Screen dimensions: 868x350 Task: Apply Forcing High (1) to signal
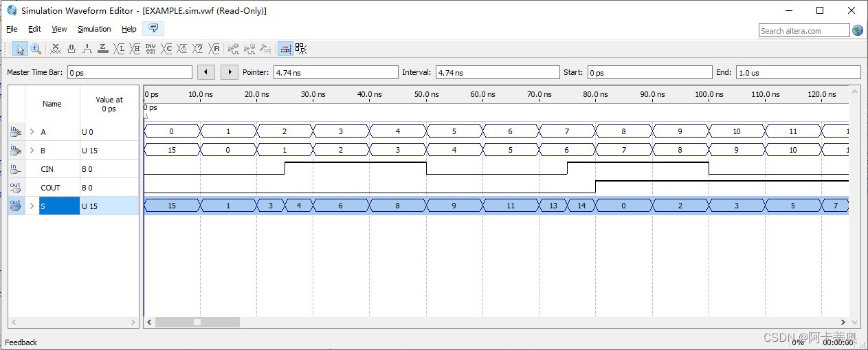coord(87,49)
